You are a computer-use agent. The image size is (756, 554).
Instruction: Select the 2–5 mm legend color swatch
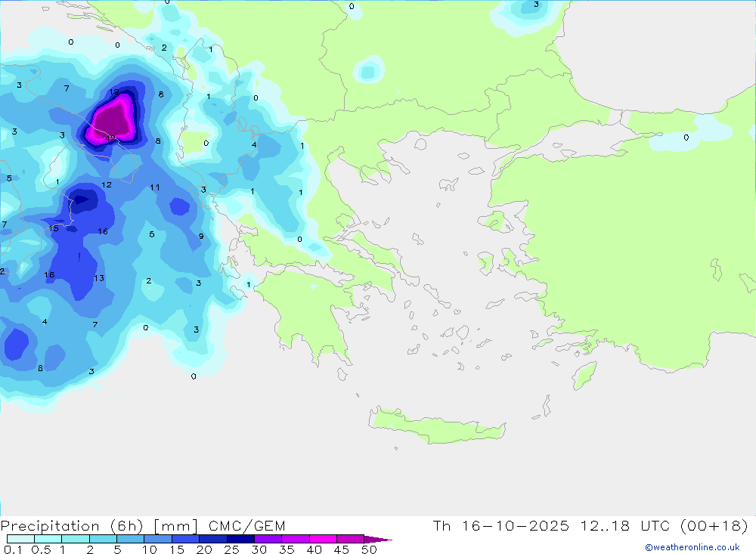coord(103,539)
